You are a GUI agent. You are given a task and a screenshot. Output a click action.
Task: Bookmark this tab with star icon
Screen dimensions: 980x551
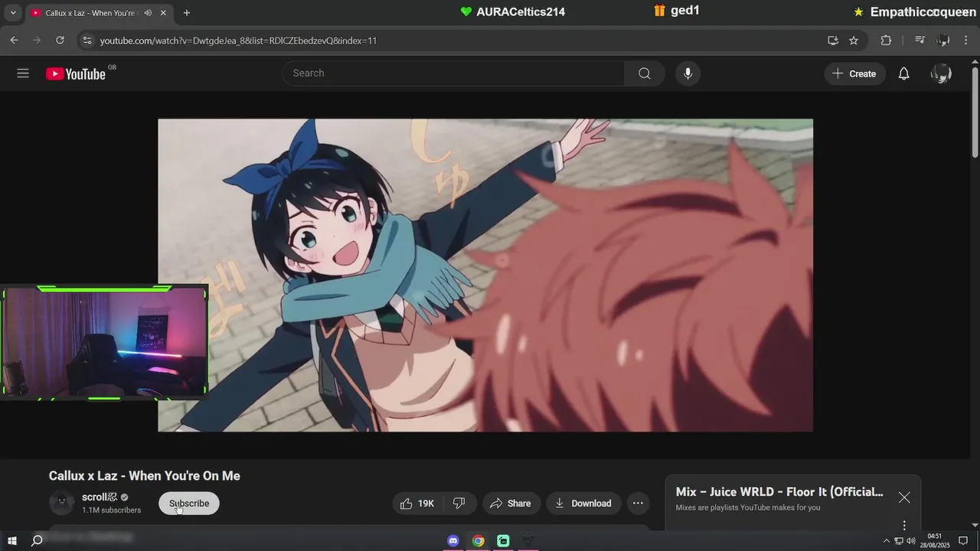coord(854,40)
